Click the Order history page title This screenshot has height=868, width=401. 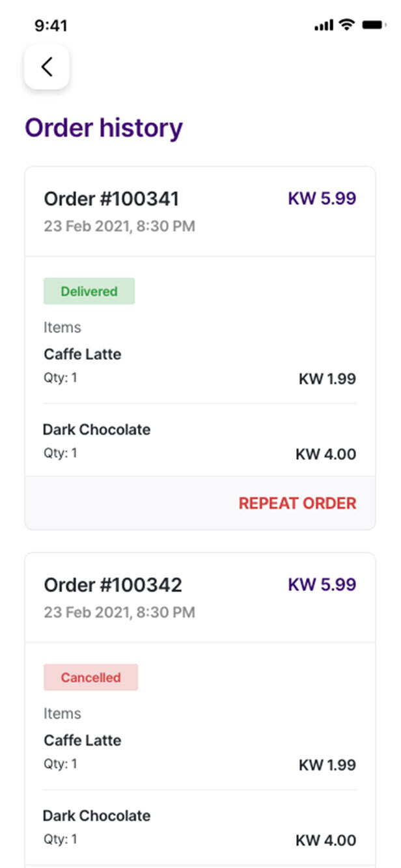104,128
